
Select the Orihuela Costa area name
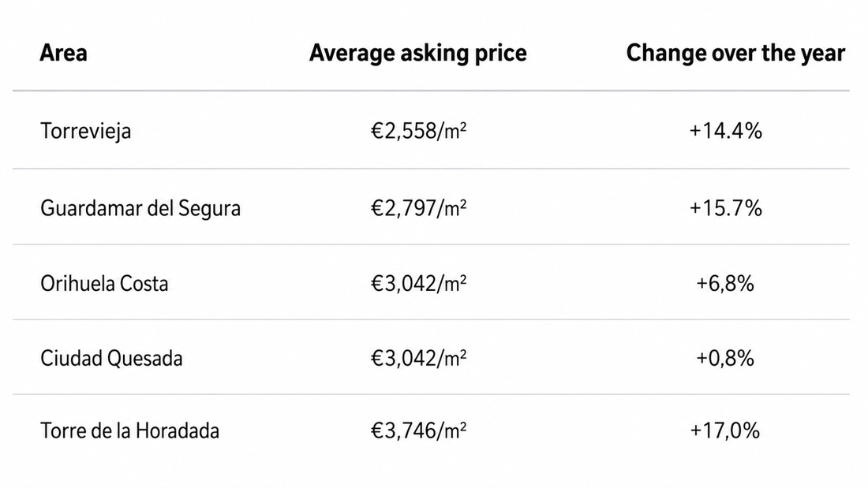coord(104,284)
